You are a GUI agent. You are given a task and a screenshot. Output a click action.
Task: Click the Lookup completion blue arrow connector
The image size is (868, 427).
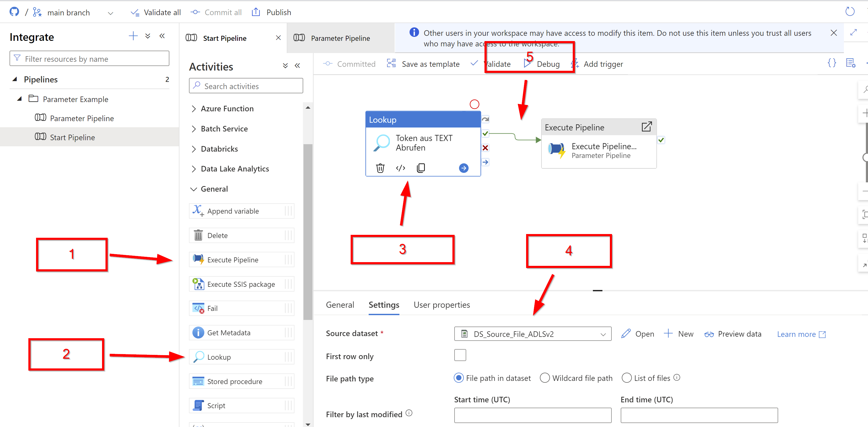[x=485, y=162]
